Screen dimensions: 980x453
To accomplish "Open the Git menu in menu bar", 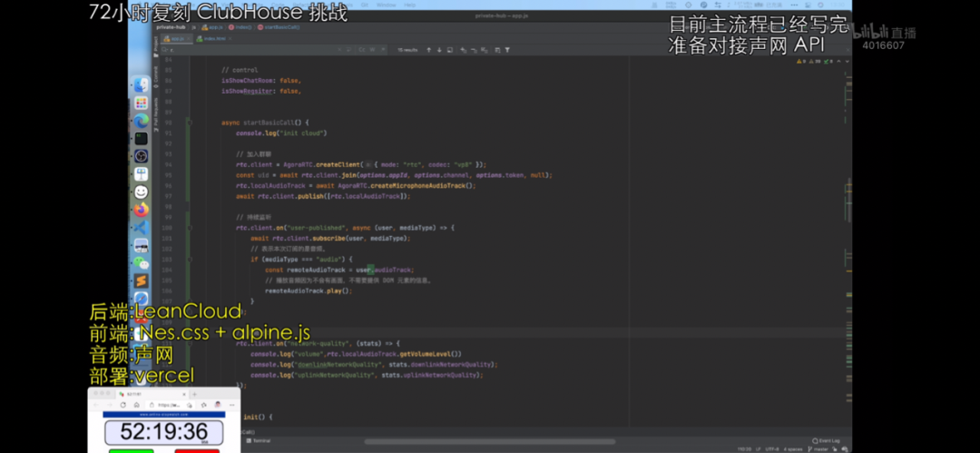I will coord(365,5).
